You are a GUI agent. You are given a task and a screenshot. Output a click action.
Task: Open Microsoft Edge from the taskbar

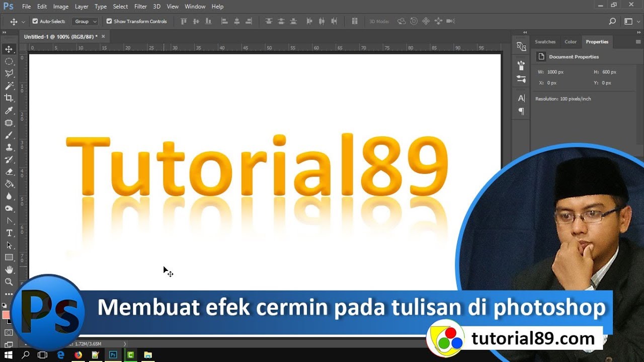click(x=61, y=355)
